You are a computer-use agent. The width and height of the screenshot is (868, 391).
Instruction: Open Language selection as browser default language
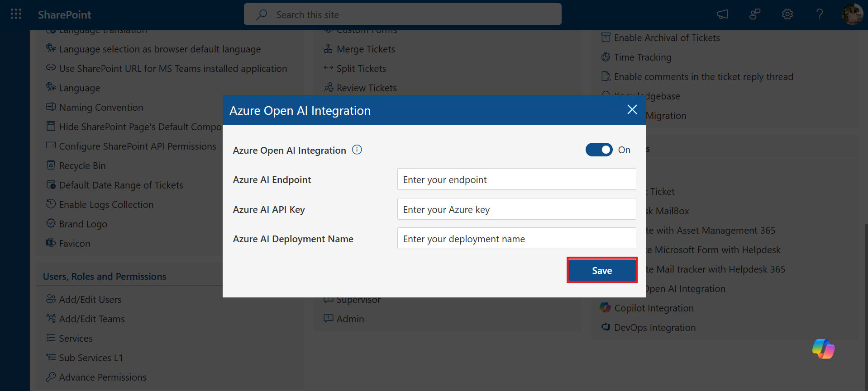click(160, 49)
